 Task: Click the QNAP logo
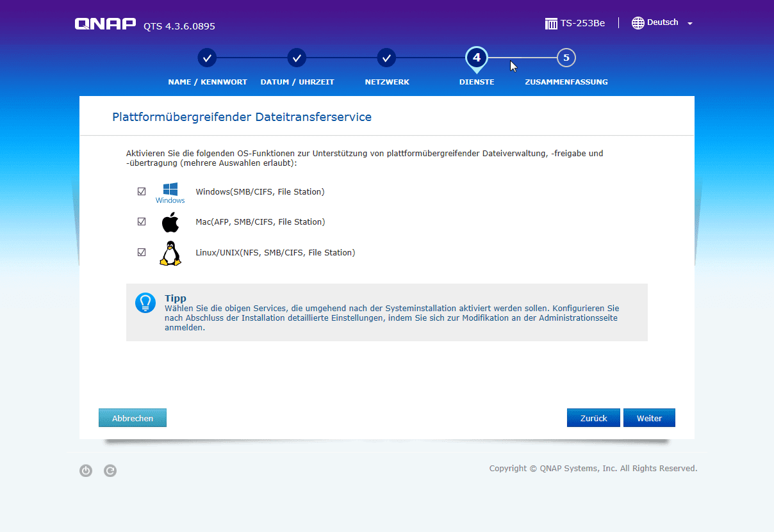[x=106, y=24]
